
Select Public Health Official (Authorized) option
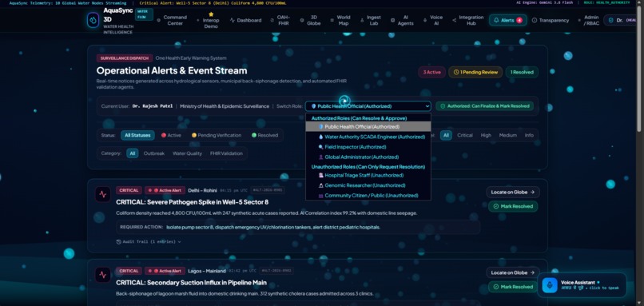[x=368, y=126]
